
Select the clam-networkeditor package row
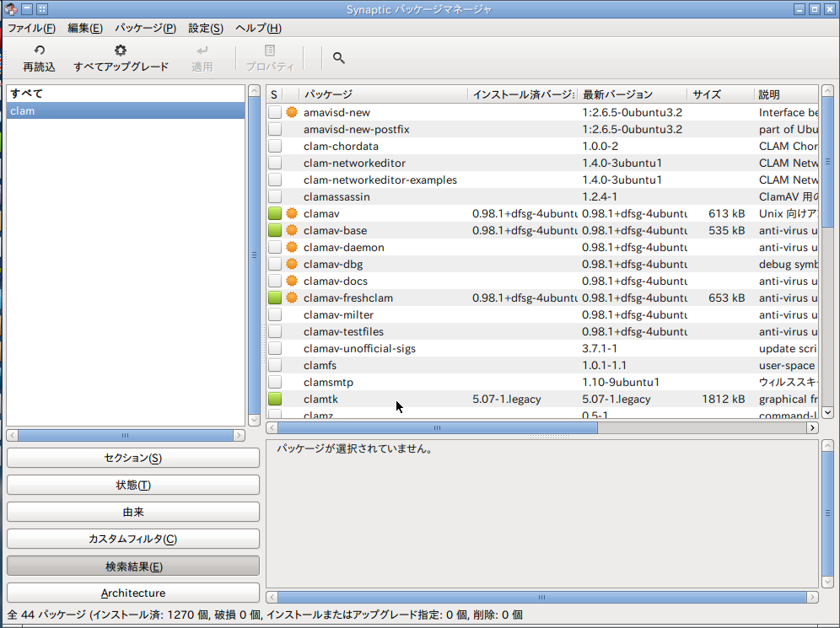coord(542,163)
